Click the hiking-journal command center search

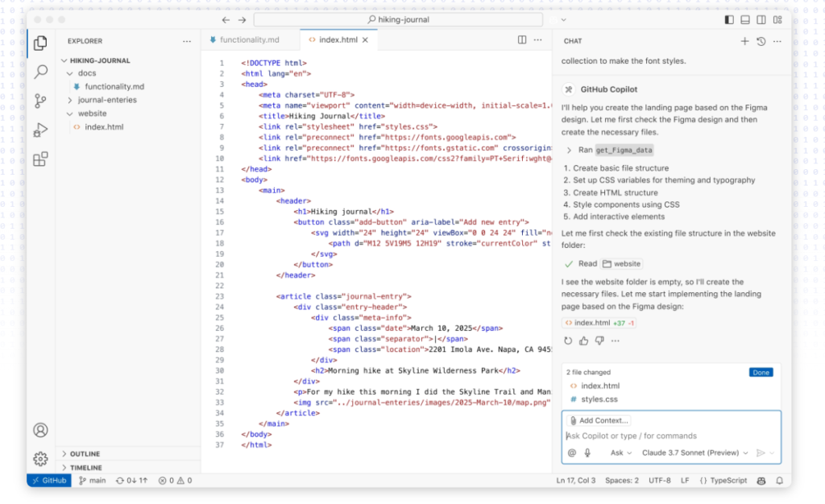pyautogui.click(x=398, y=19)
